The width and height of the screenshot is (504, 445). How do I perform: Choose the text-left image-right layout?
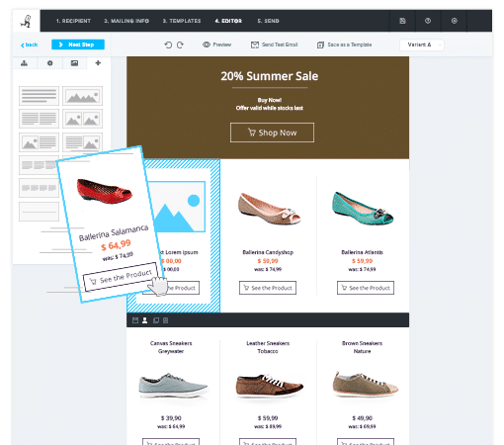(82, 141)
